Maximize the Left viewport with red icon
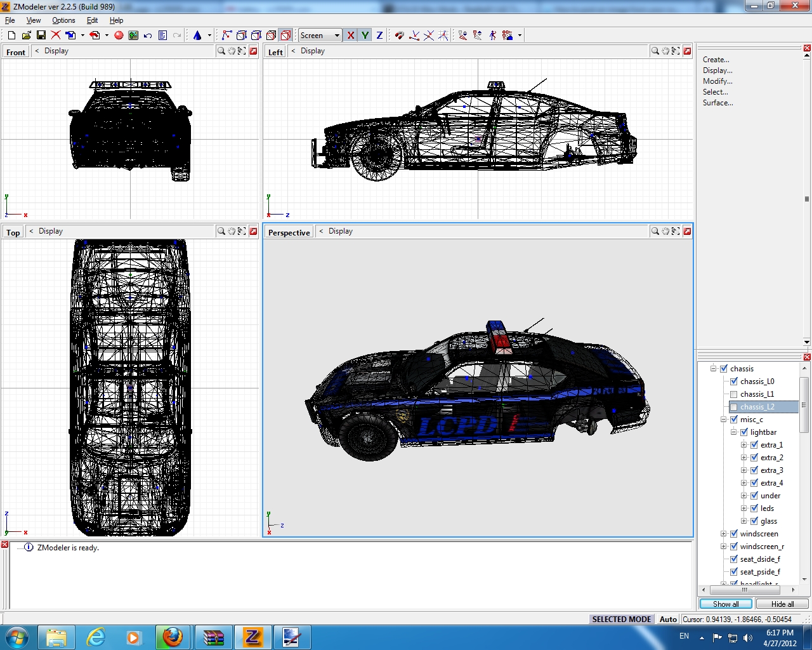The image size is (812, 650). [x=687, y=51]
